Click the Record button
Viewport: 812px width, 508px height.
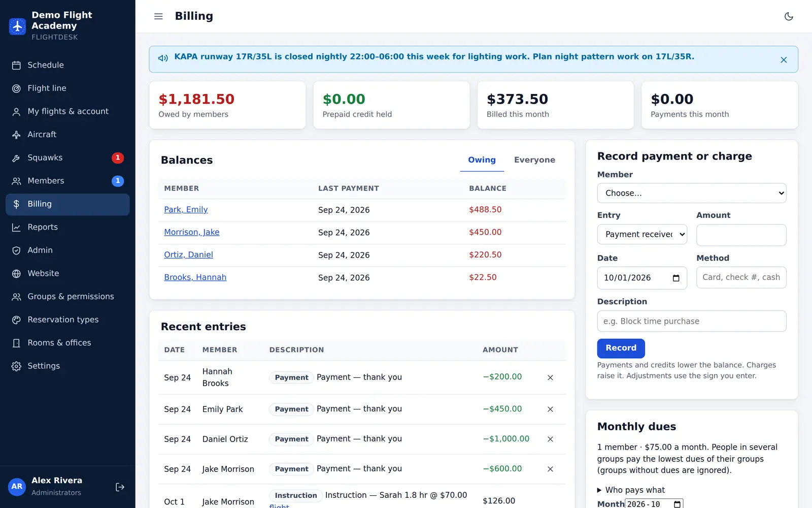[x=621, y=348]
